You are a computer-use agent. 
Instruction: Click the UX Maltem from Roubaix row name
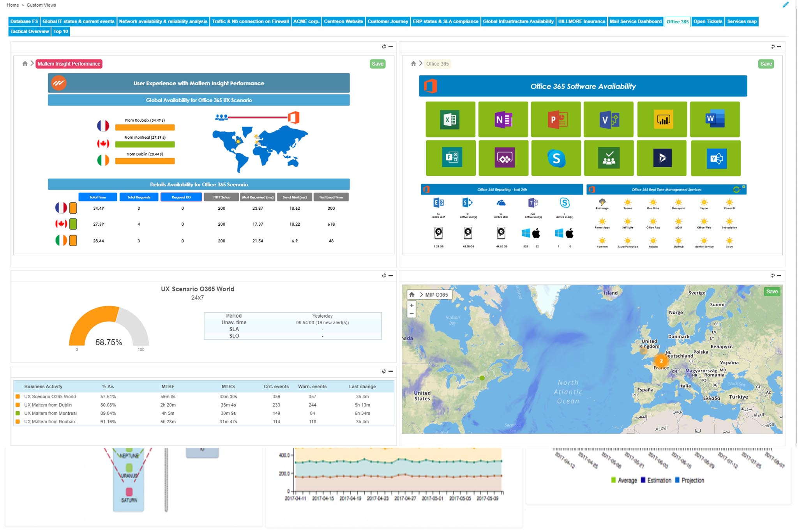click(x=50, y=422)
